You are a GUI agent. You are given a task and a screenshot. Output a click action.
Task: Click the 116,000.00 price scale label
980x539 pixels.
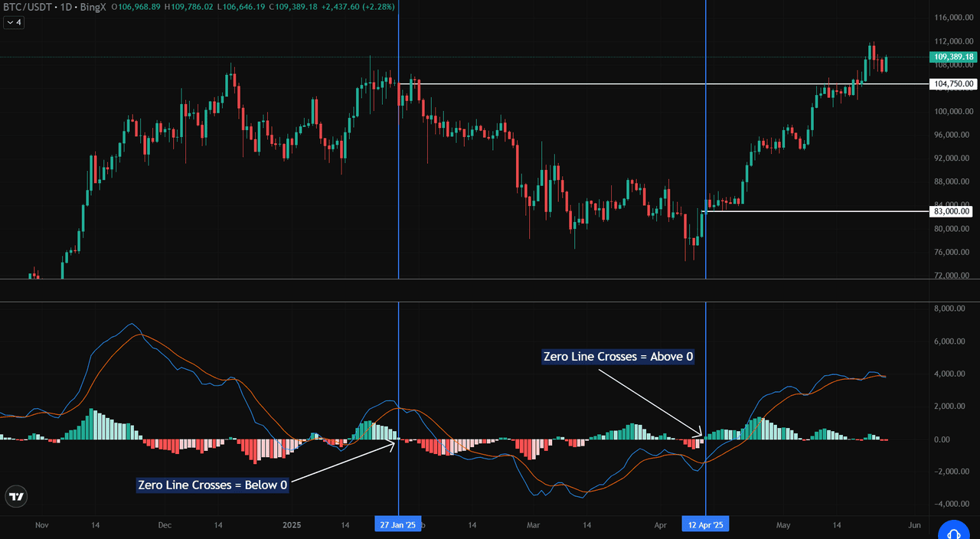coord(953,17)
